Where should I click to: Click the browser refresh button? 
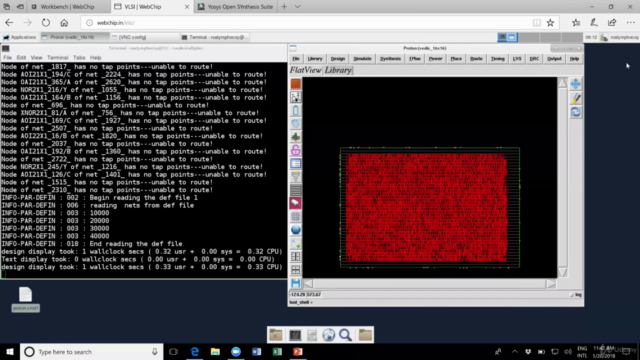[46, 23]
